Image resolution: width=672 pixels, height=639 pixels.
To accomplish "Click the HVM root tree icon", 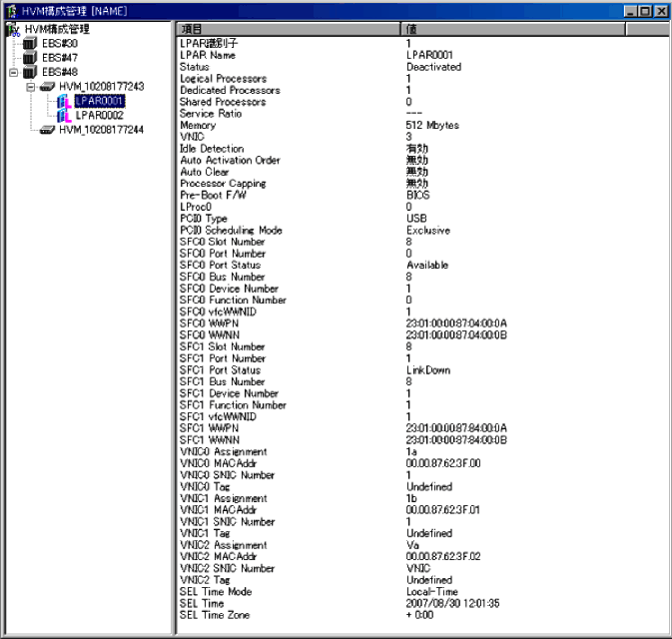I will [14, 30].
